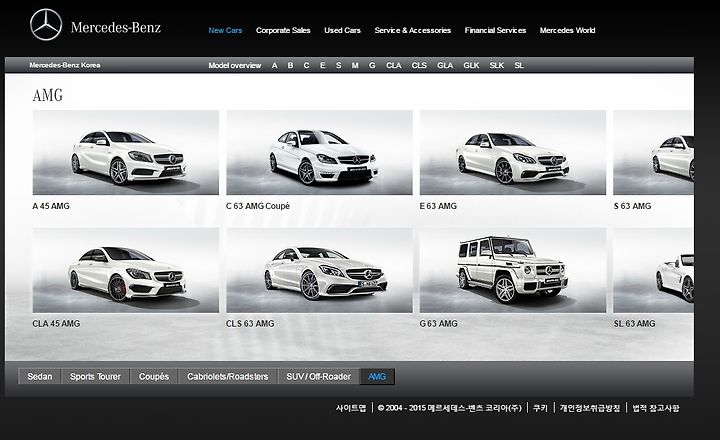Click the Mercedes-Benz Korea link

(65, 65)
